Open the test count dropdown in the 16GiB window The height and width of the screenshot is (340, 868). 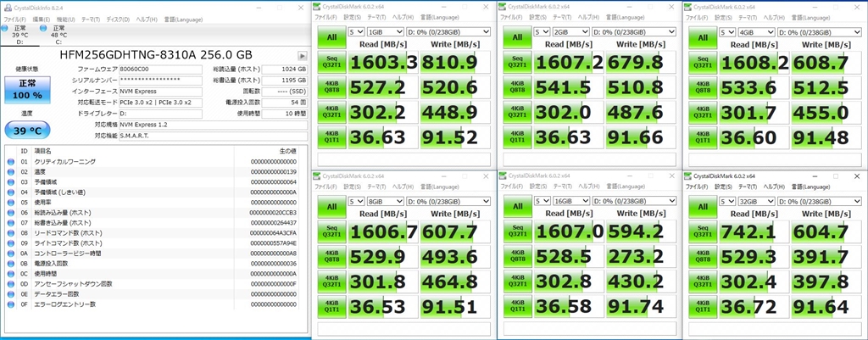coord(542,202)
